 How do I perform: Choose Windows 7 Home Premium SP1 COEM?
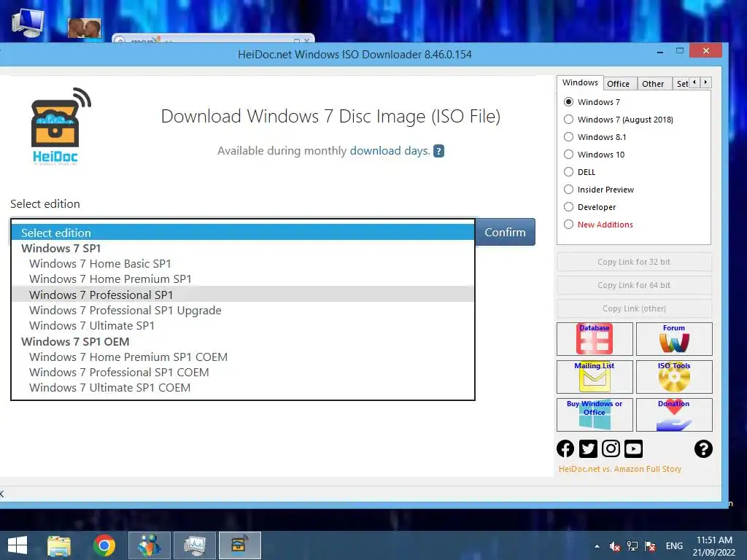(x=243, y=357)
